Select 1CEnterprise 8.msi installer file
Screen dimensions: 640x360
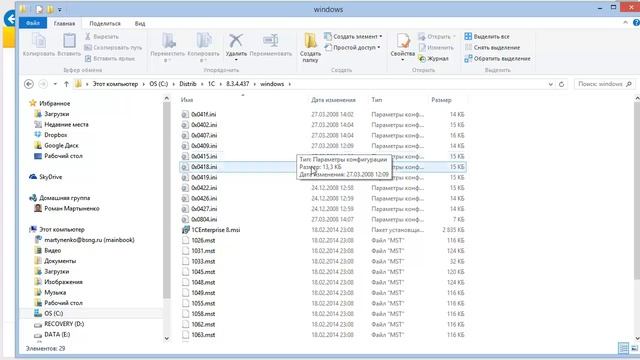coord(216,230)
